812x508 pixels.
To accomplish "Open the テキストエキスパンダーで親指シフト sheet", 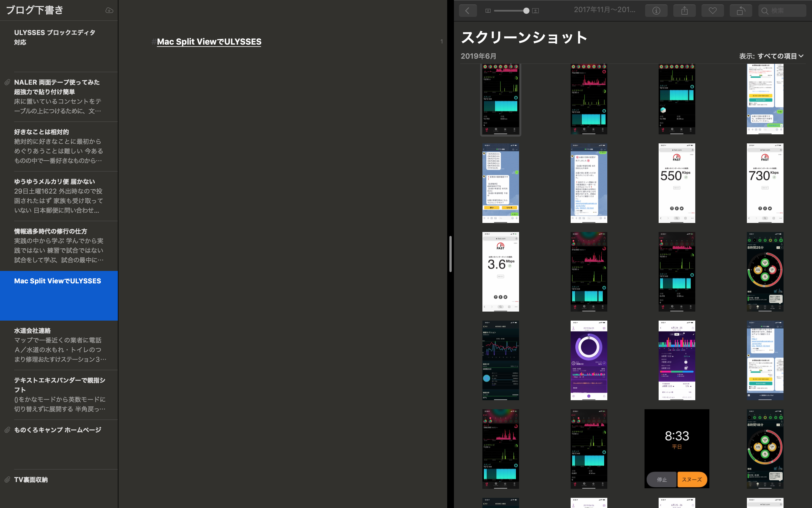I will point(59,395).
